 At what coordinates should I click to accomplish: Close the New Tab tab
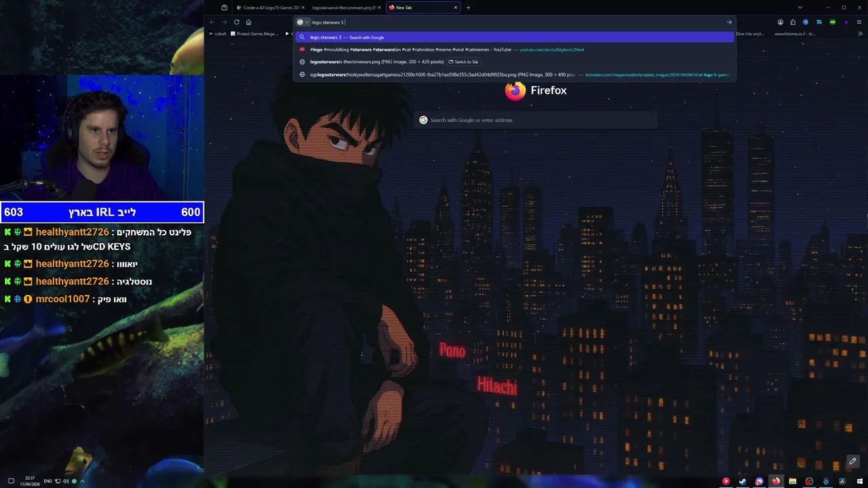[x=456, y=7]
